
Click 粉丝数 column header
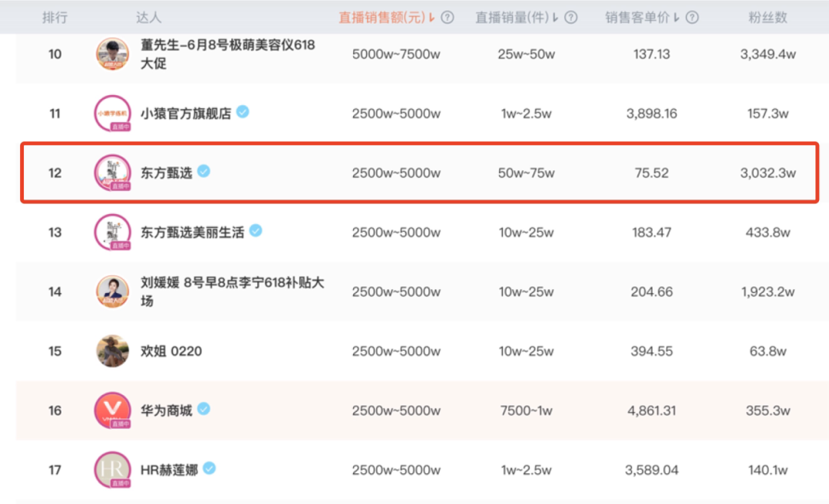pos(768,18)
